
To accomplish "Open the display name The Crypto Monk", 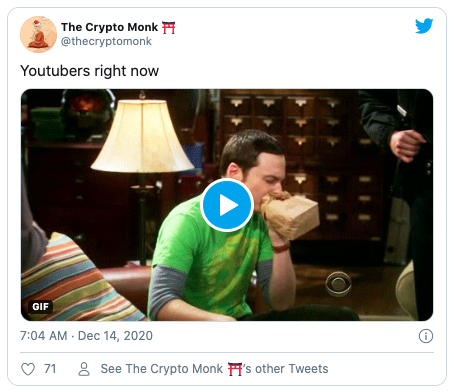I will pyautogui.click(x=109, y=27).
